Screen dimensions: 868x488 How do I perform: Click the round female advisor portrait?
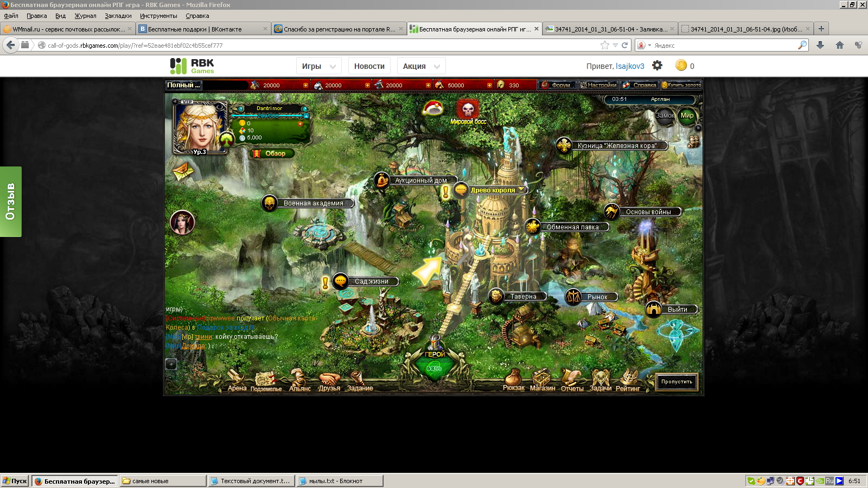[182, 222]
